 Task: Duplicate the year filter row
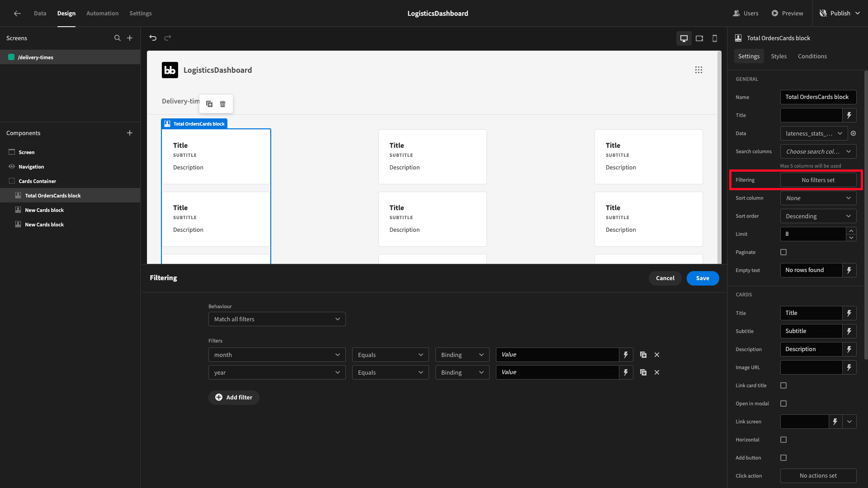click(x=643, y=372)
